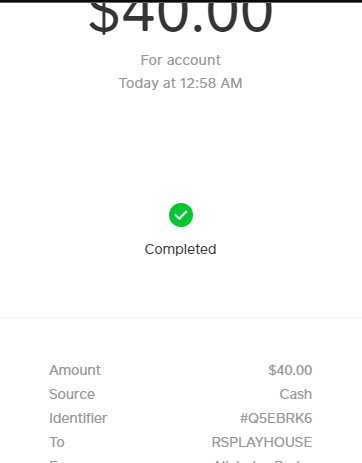Select the #Q5EBRK6 identifier code

point(276,418)
